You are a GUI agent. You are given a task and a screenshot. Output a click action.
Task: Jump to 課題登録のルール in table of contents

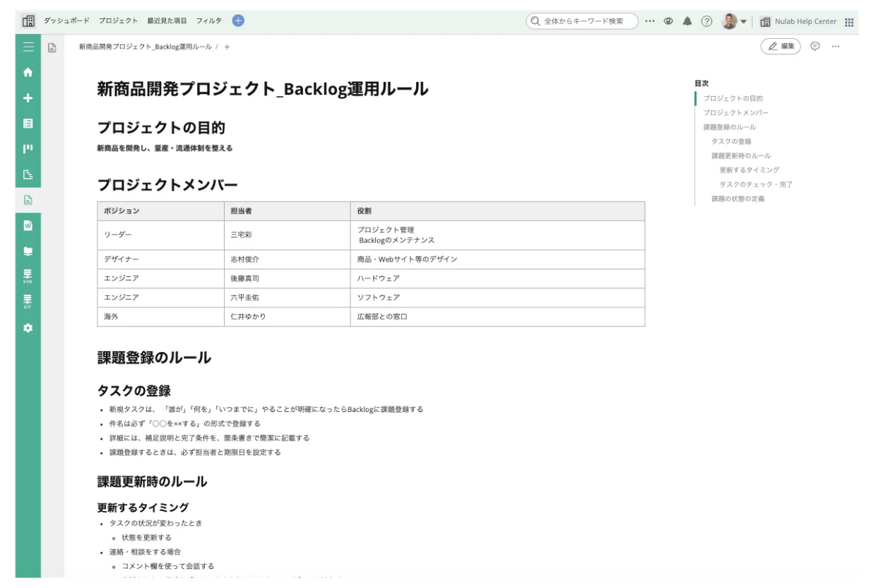coord(729,127)
